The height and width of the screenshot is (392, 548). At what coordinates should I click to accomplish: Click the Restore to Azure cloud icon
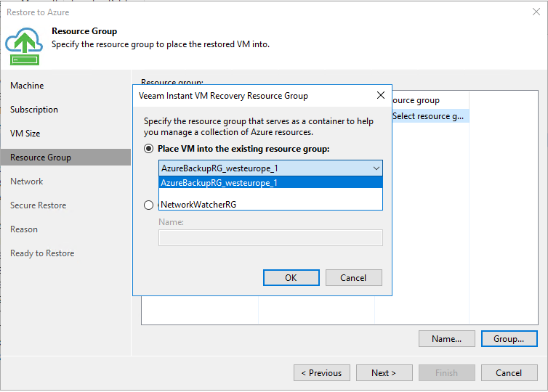pyautogui.click(x=24, y=46)
